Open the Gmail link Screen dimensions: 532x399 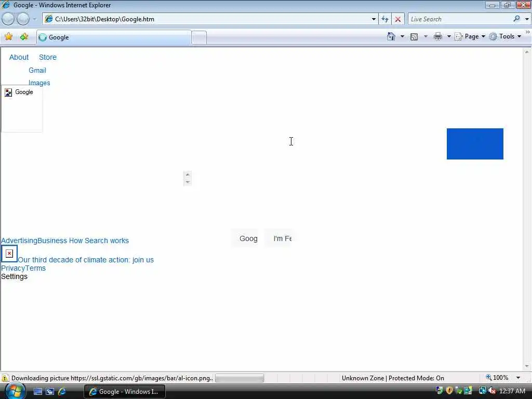[37, 70]
